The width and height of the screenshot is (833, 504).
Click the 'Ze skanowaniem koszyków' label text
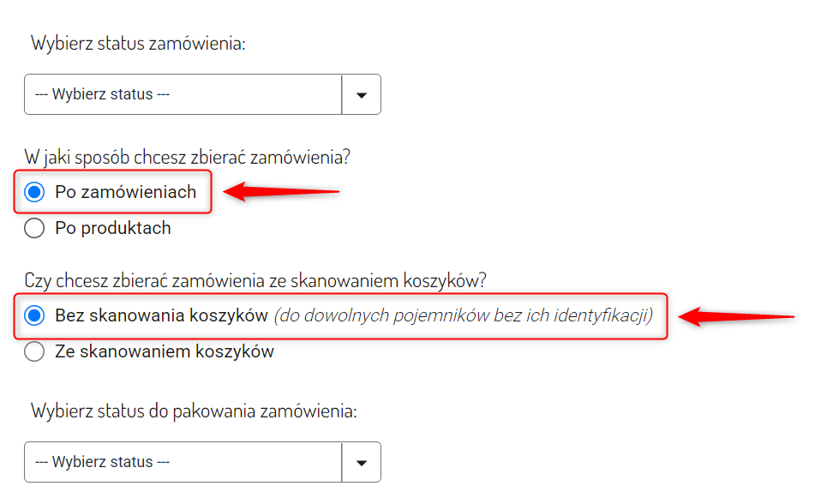pos(165,351)
